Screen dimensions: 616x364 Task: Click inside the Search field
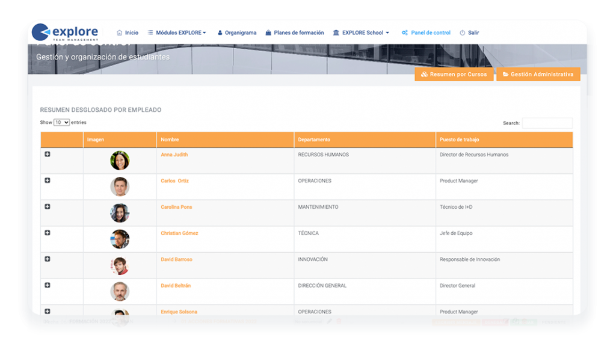coord(547,123)
